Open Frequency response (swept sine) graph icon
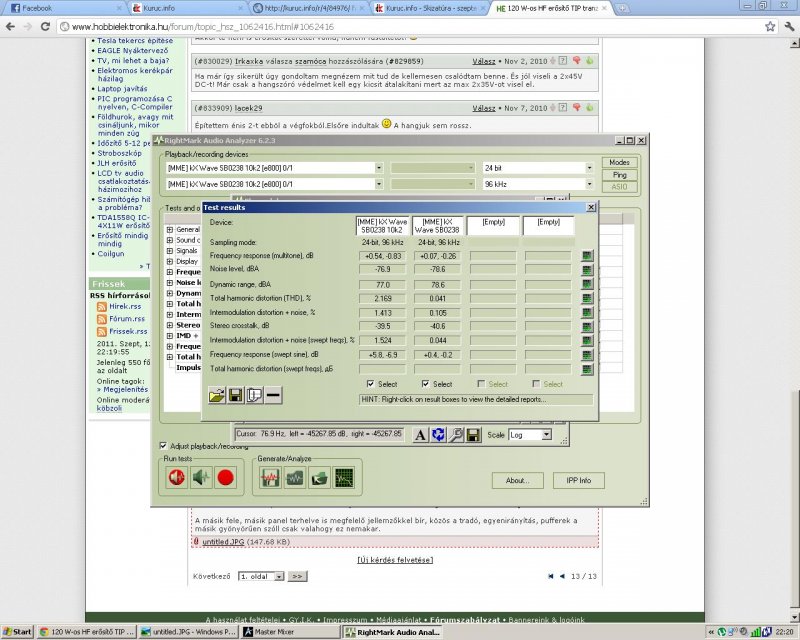The image size is (800, 640). click(587, 355)
